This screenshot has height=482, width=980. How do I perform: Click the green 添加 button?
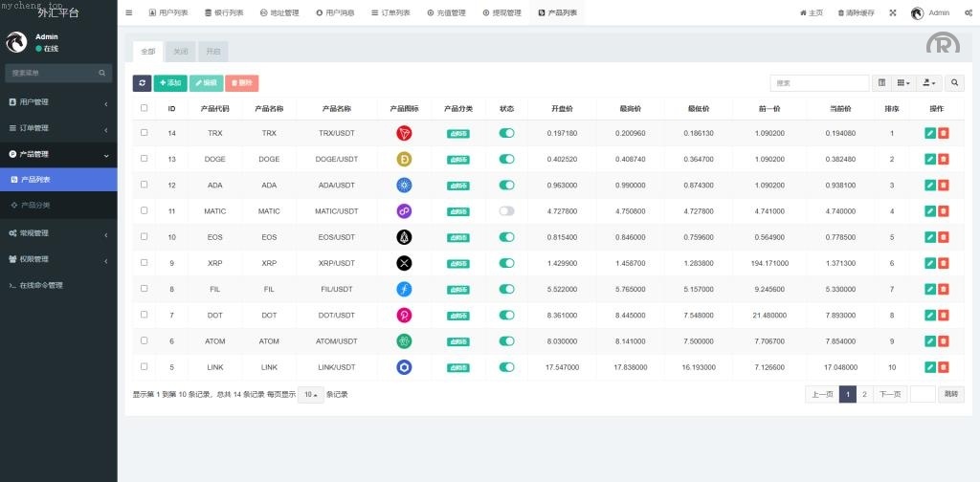click(169, 83)
